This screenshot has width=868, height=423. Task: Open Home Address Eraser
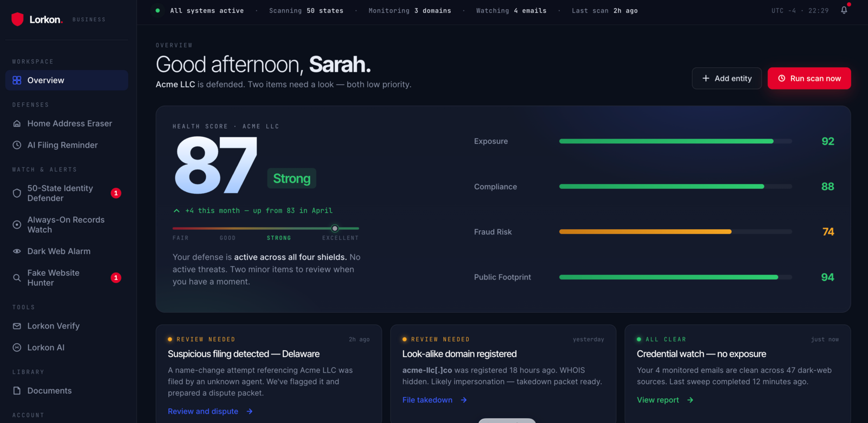[67, 124]
